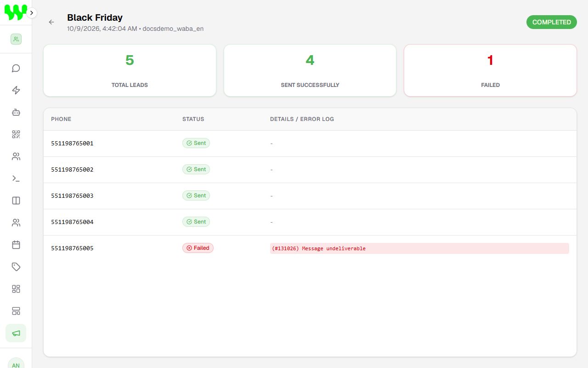
Task: Select phone number 551198765003 row
Action: pos(310,196)
